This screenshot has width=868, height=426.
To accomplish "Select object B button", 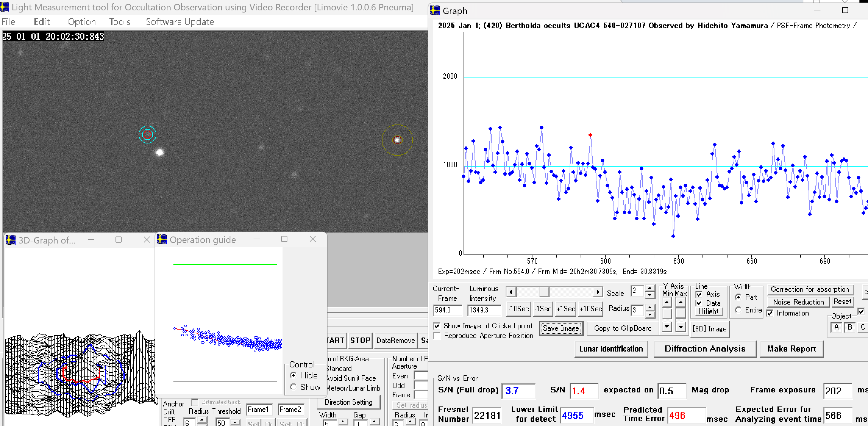I will click(x=849, y=327).
